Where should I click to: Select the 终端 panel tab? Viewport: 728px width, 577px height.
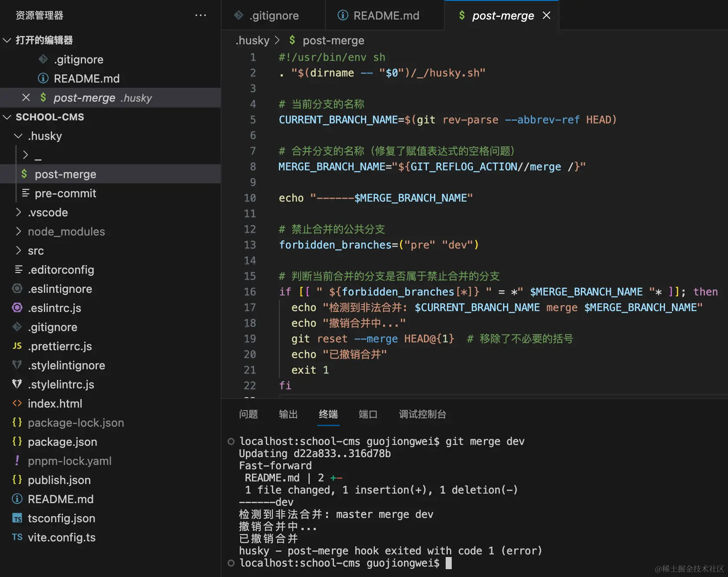click(x=328, y=414)
